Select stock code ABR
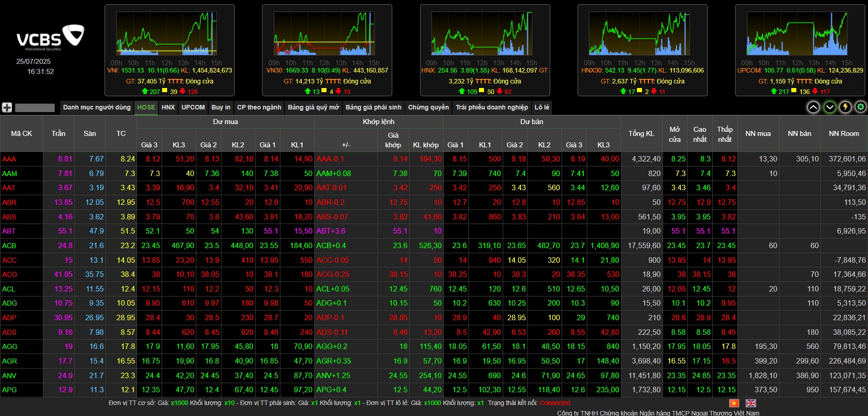 [x=9, y=203]
